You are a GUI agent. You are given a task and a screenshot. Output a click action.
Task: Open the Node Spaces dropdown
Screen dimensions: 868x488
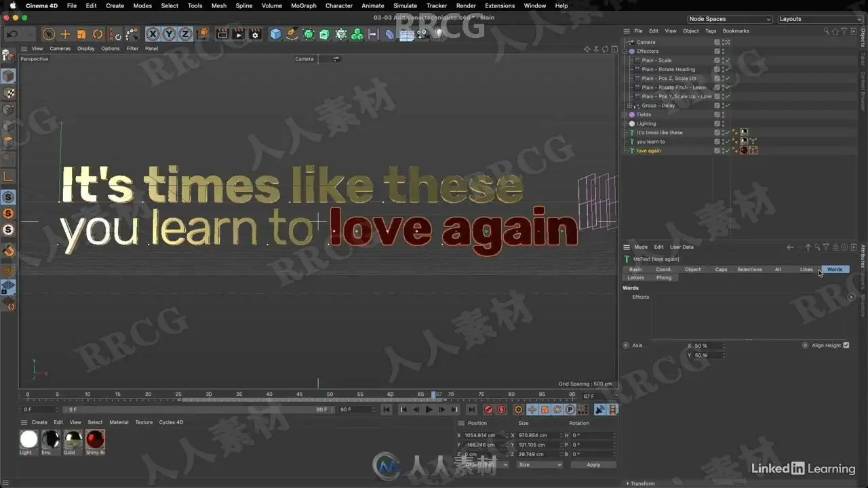click(x=730, y=19)
